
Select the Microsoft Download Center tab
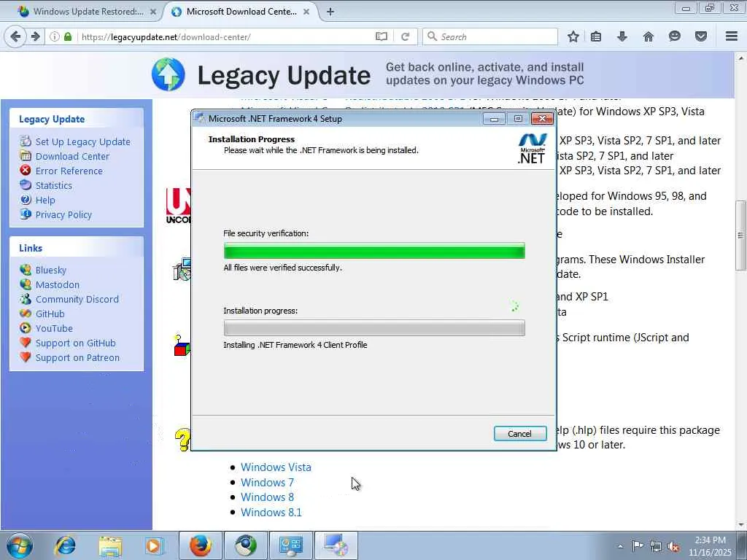(x=241, y=12)
